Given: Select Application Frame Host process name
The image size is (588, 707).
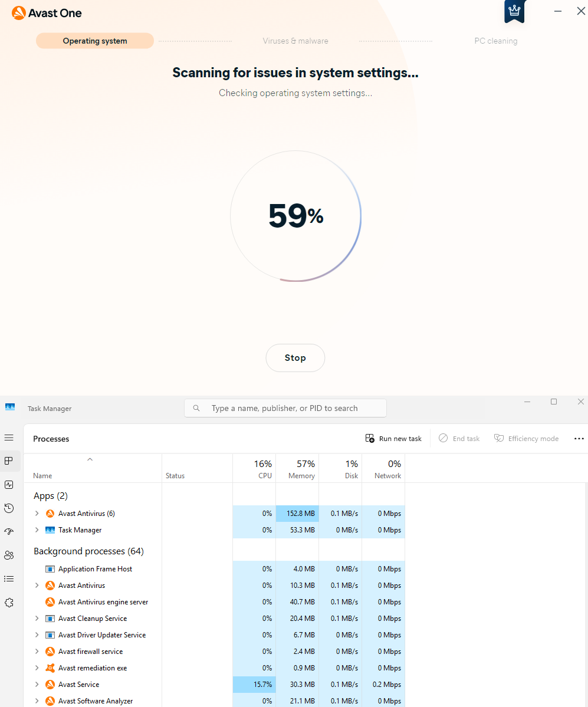Looking at the screenshot, I should coord(95,569).
